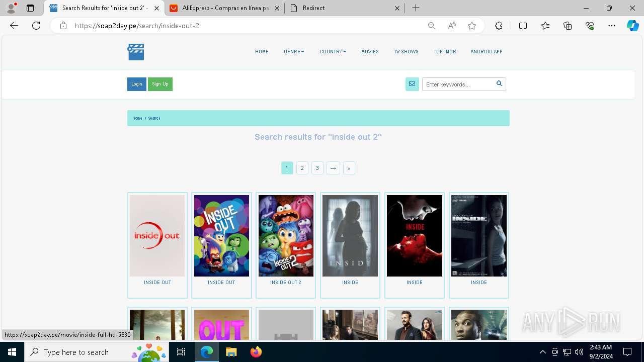This screenshot has width=644, height=362.
Task: View site information lock icon
Action: [x=63, y=26]
